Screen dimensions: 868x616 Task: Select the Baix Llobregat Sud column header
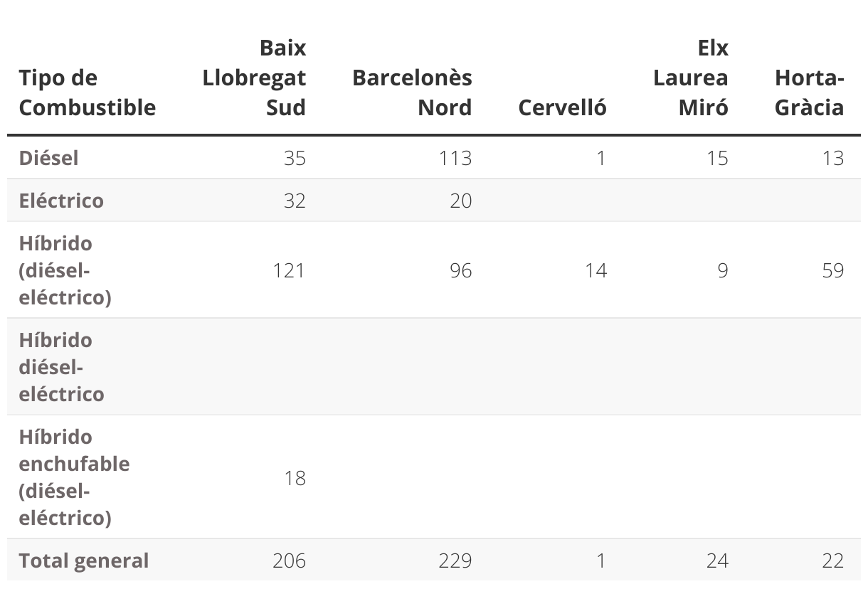click(254, 78)
